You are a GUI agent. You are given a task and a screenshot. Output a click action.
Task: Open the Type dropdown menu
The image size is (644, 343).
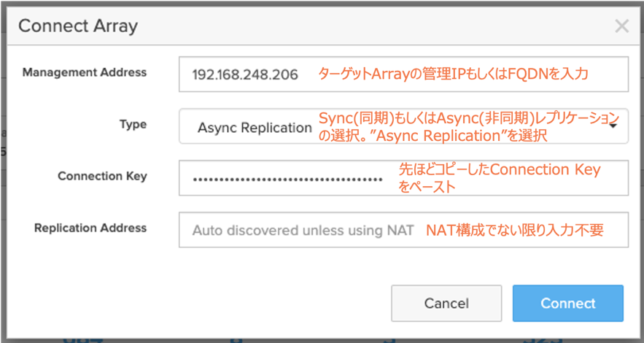pos(403,126)
